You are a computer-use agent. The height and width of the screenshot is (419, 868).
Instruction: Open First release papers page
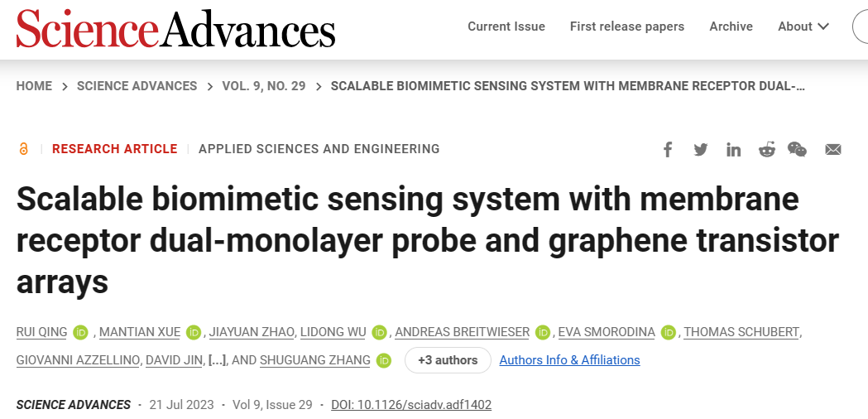pyautogui.click(x=627, y=26)
